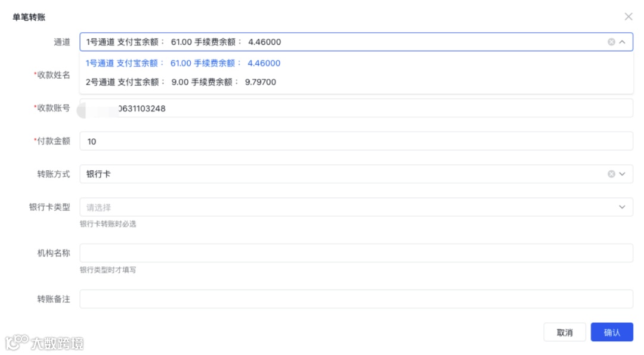Image resolution: width=644 pixels, height=355 pixels.
Task: Click the 转账方式 field showing 银行卡
Action: (356, 174)
